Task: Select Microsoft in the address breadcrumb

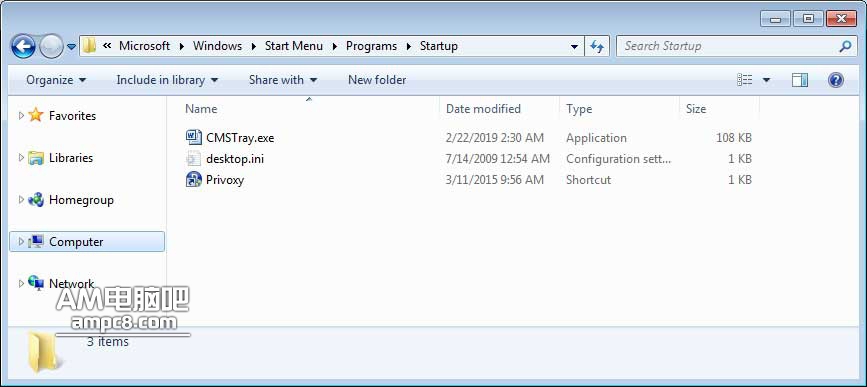Action: click(144, 46)
